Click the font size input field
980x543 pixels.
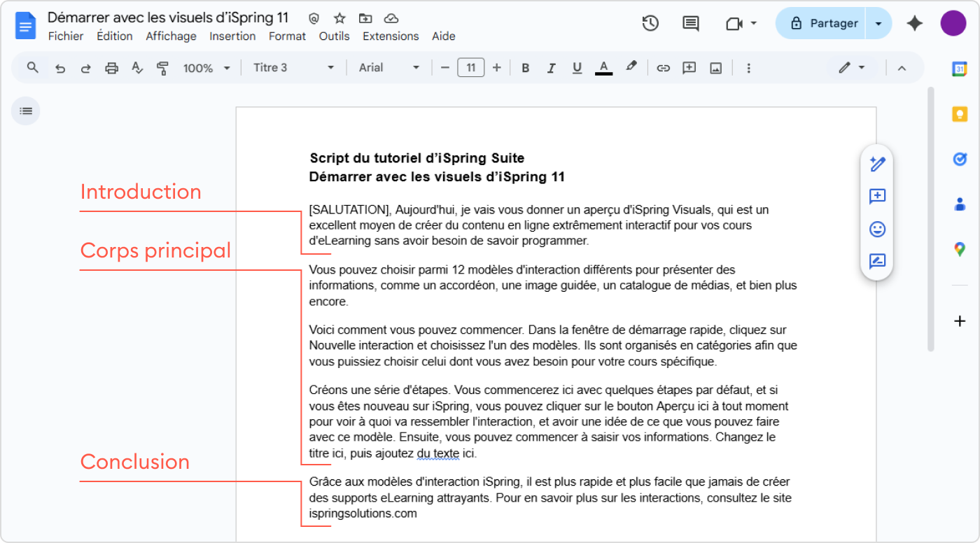pyautogui.click(x=470, y=67)
